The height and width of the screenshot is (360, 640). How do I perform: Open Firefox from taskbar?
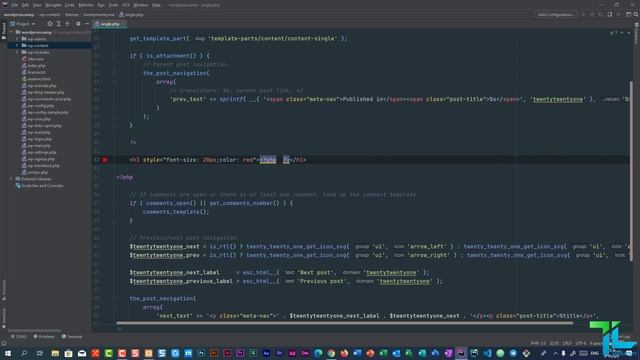[x=344, y=353]
